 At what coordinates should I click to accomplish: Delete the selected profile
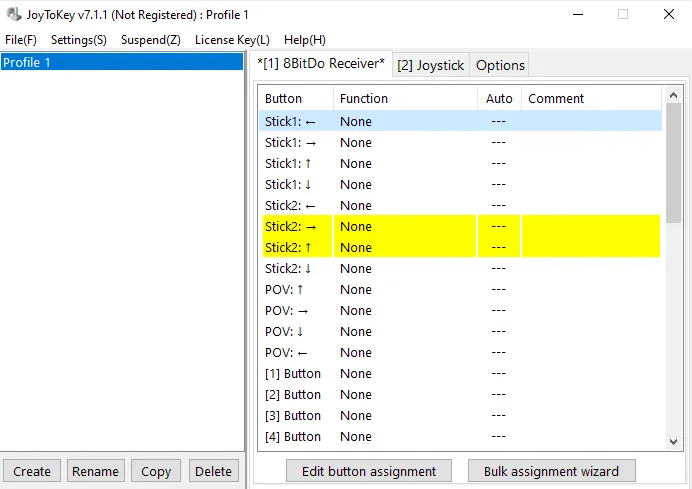(x=213, y=471)
